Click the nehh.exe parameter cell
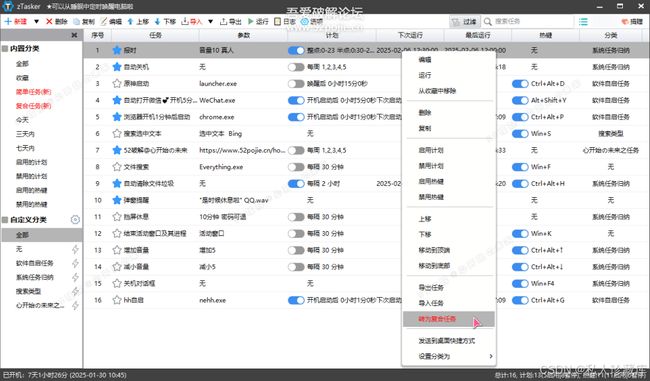The width and height of the screenshot is (650, 381). pos(213,300)
